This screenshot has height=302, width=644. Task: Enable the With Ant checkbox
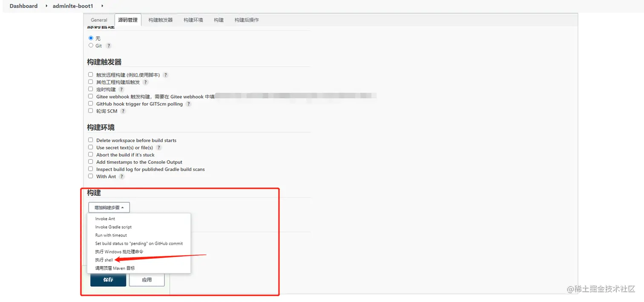91,176
